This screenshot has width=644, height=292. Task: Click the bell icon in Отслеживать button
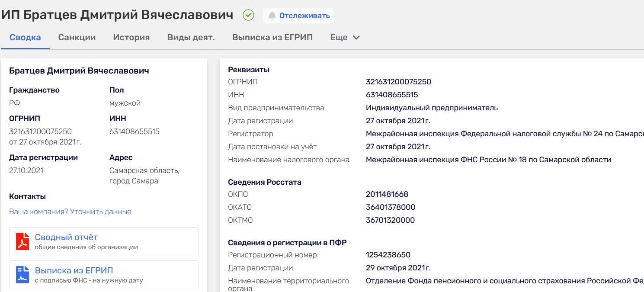tap(272, 16)
